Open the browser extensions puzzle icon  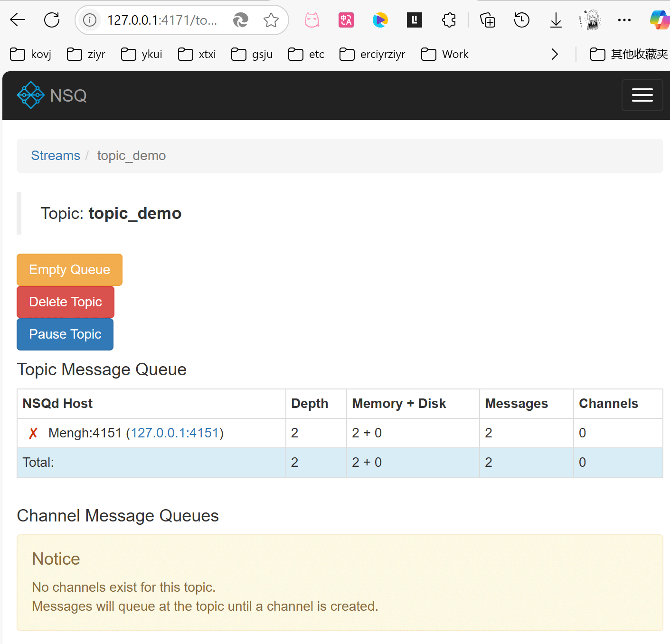pyautogui.click(x=449, y=20)
